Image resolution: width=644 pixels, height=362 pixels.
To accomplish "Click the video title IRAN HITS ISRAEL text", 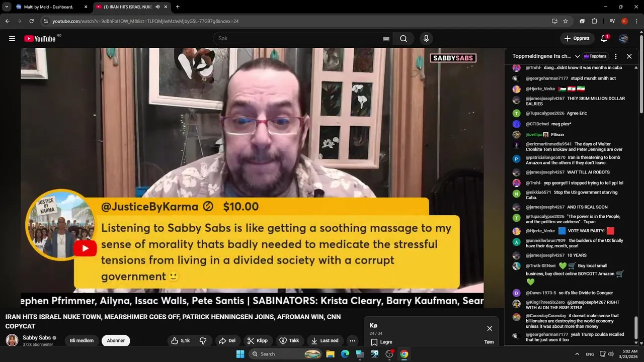I will click(173, 321).
